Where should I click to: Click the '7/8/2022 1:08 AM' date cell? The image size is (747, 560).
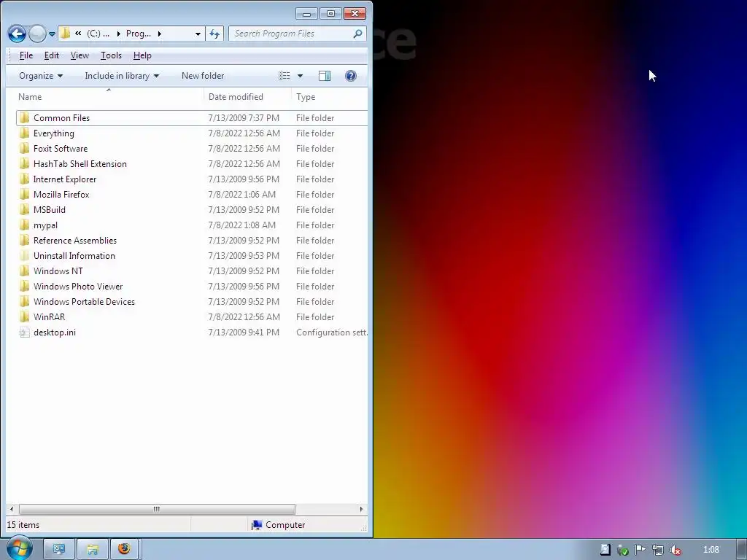click(x=241, y=225)
